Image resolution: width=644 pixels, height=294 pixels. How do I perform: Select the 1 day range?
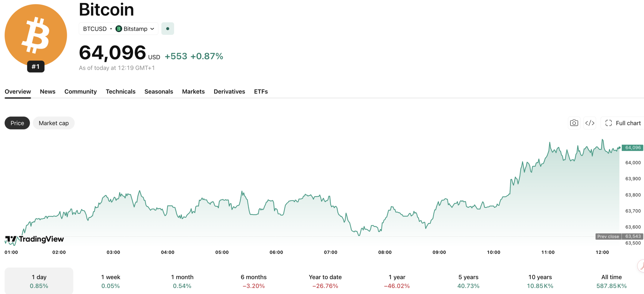(39, 281)
